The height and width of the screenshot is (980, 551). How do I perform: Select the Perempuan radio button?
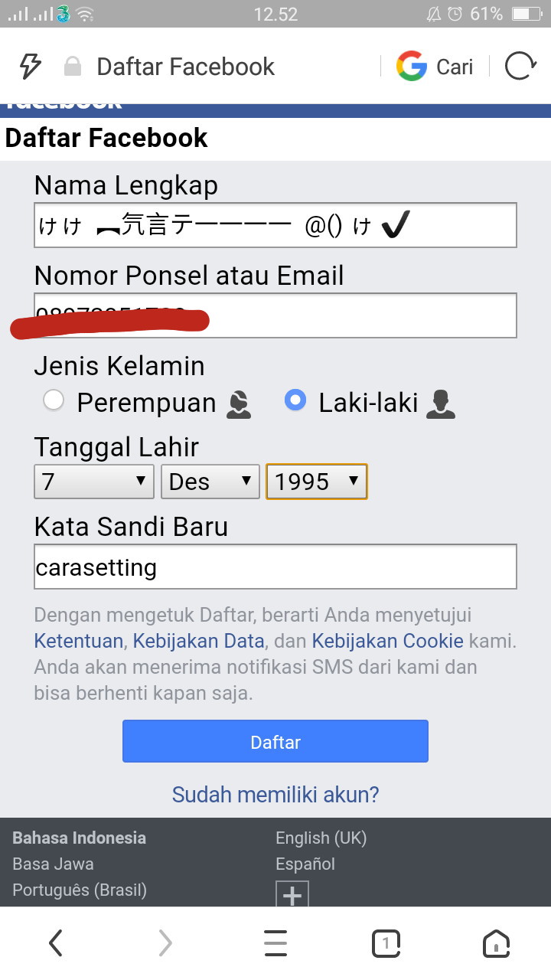tap(54, 400)
